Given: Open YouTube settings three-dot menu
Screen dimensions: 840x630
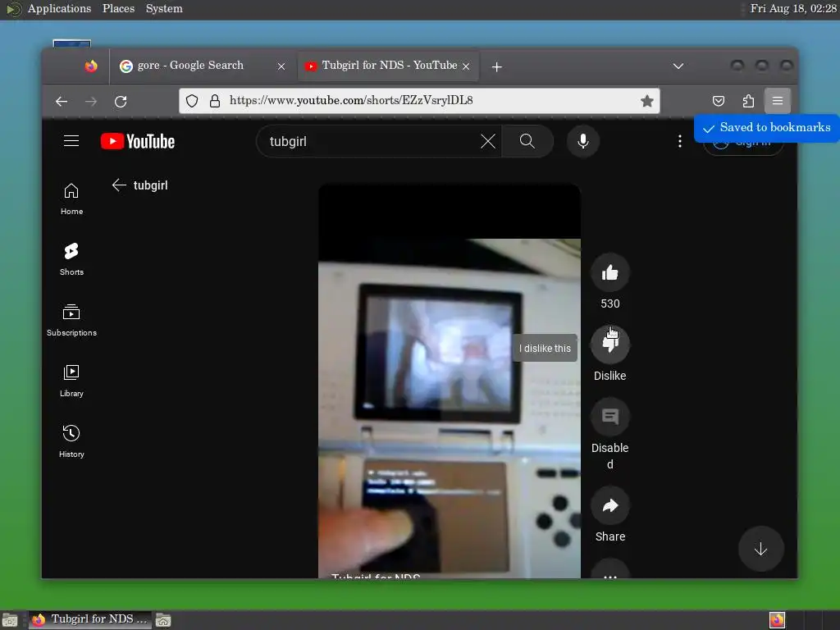Looking at the screenshot, I should [680, 141].
